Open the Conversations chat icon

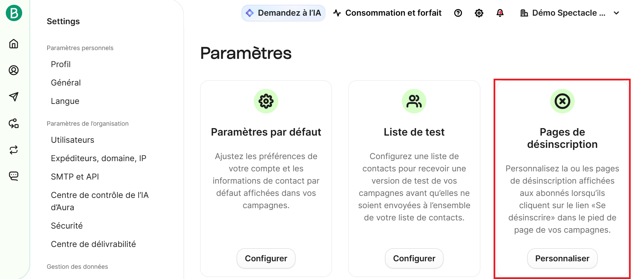tap(14, 176)
